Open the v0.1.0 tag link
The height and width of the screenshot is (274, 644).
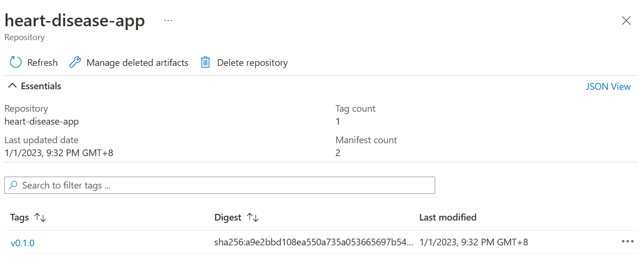(x=22, y=243)
